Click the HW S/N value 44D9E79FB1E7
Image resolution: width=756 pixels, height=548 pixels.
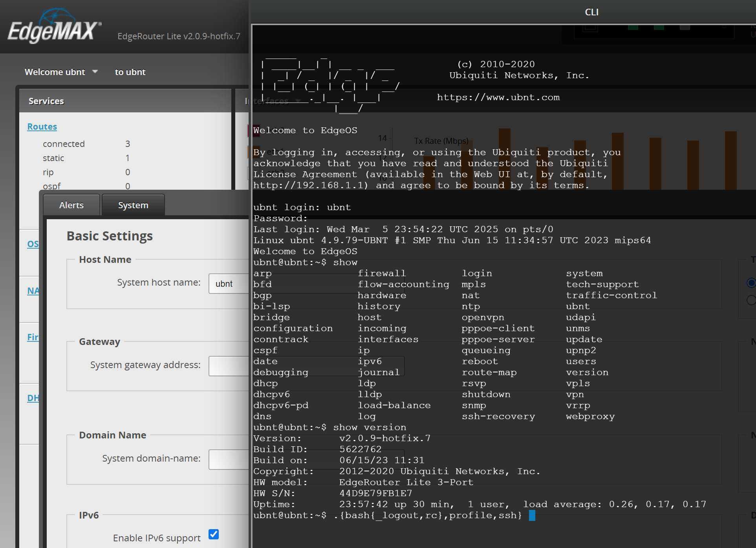(x=376, y=493)
